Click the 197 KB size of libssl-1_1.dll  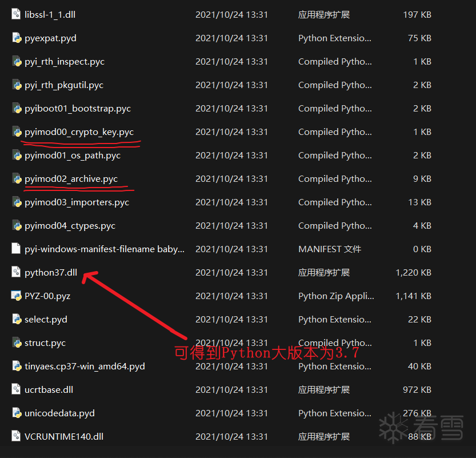point(417,14)
